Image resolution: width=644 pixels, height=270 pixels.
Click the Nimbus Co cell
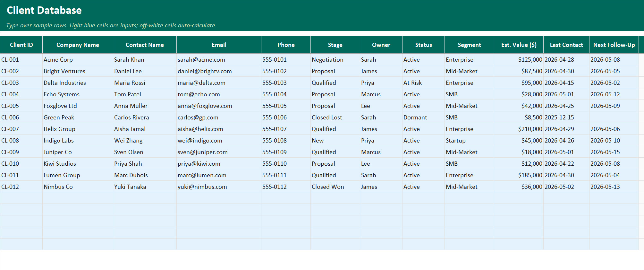[78, 187]
